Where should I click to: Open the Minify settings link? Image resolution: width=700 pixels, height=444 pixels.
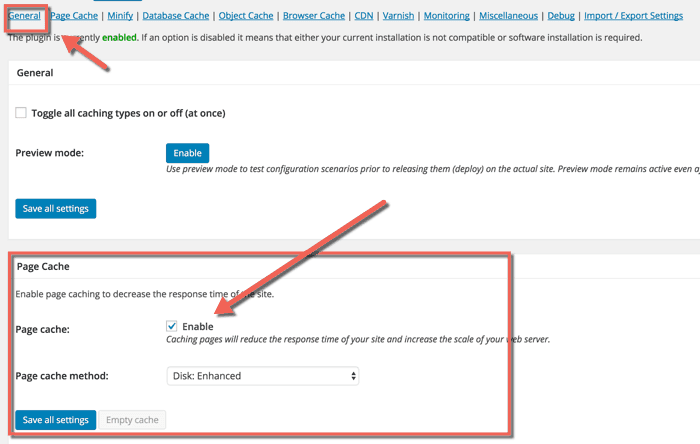120,16
